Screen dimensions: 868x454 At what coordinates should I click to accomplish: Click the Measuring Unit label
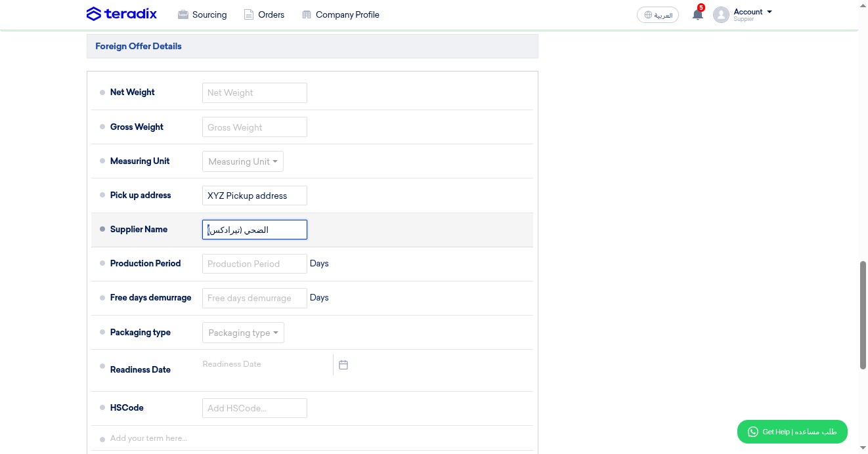click(140, 161)
